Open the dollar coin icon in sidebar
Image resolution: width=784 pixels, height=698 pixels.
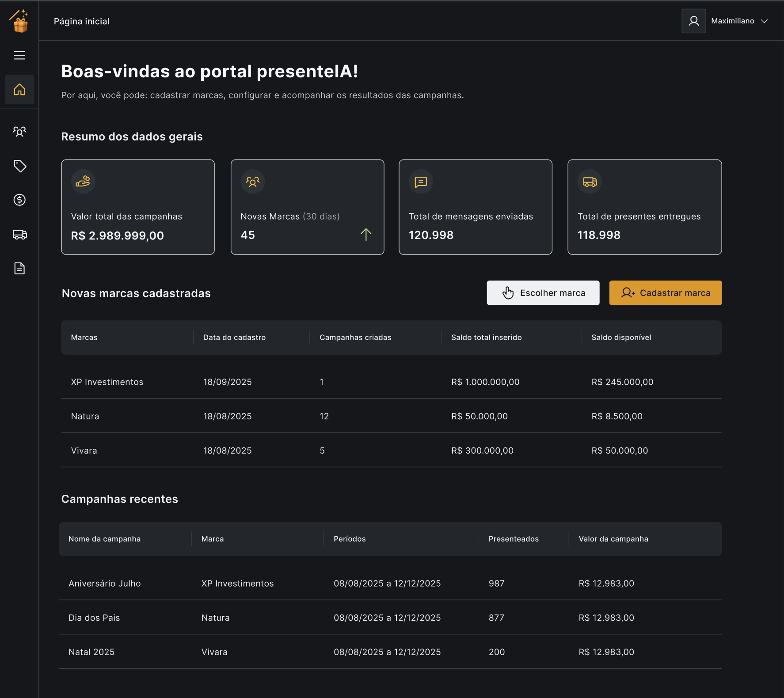click(19, 200)
